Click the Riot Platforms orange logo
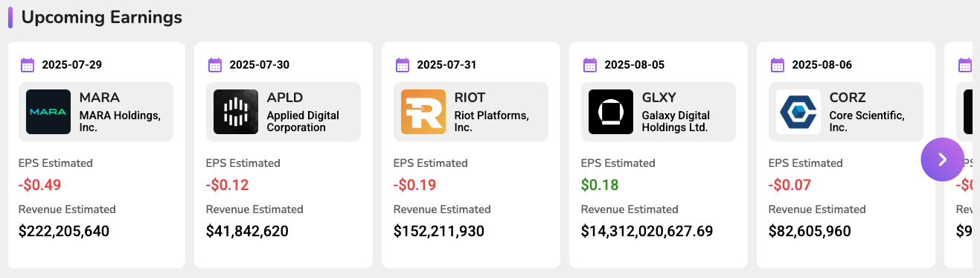This screenshot has width=980, height=278. pyautogui.click(x=423, y=112)
